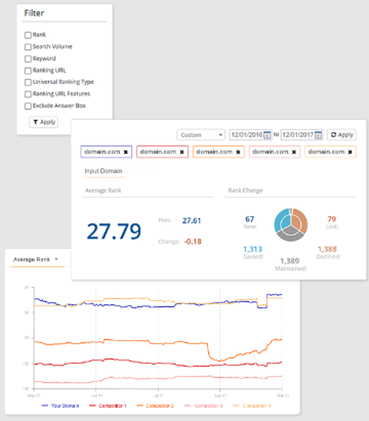Viewport: 369px width, 421px height.
Task: Remove the light-orange-bordered domain.com tag
Action: 350,152
